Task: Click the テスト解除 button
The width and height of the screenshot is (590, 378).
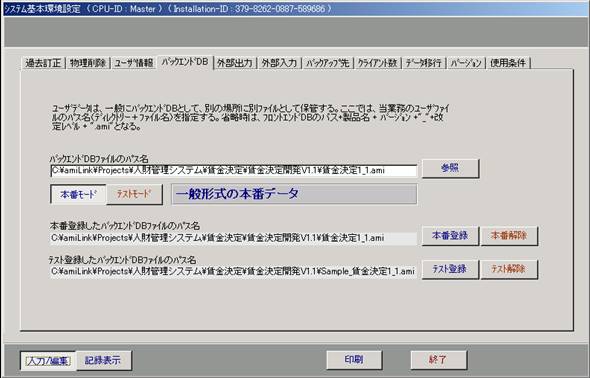Action: 509,269
